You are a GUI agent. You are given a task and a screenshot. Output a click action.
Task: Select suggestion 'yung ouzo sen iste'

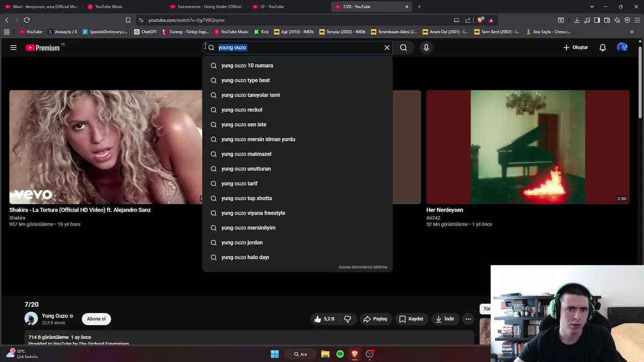(297, 125)
